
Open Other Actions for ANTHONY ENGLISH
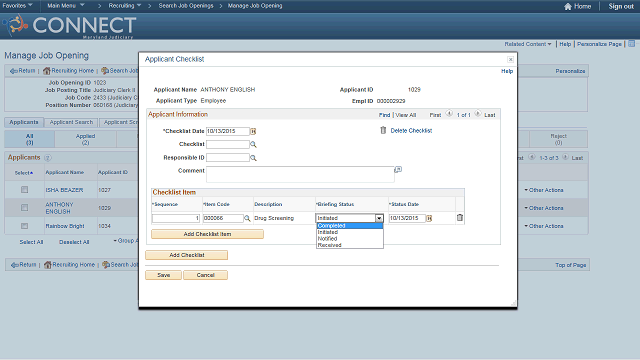click(x=544, y=208)
